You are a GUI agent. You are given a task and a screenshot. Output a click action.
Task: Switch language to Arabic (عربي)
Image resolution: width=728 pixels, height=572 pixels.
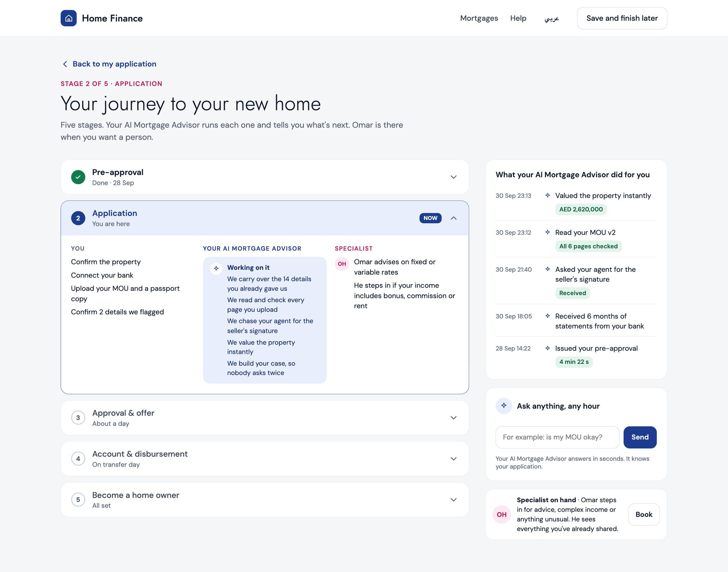[x=551, y=19]
